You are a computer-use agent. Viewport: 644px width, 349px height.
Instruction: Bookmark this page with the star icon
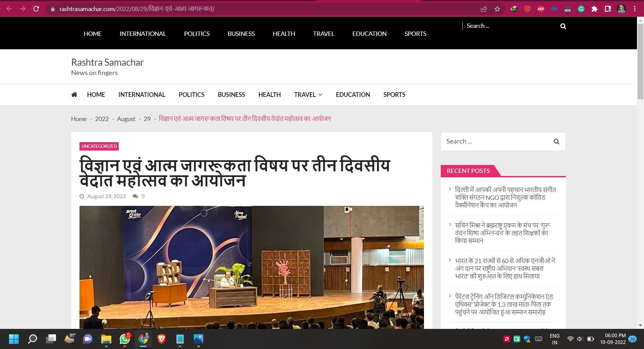pos(497,9)
